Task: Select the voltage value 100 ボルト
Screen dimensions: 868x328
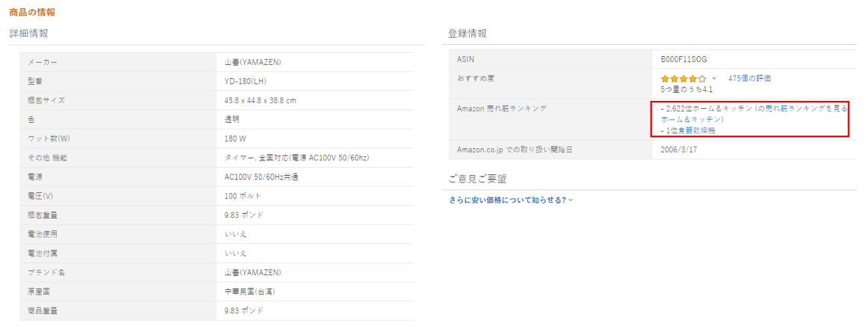Action: tap(244, 196)
